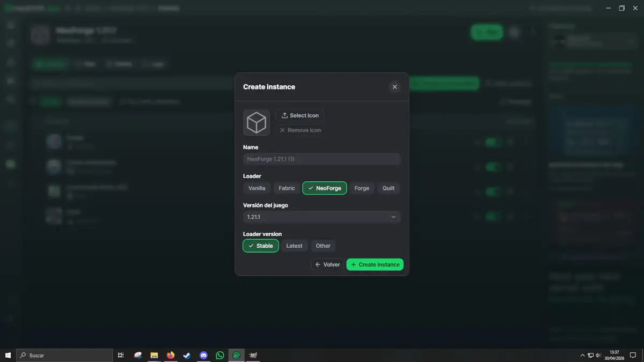This screenshot has height=362, width=644.
Task: Launch Steam from the taskbar
Action: [187, 355]
